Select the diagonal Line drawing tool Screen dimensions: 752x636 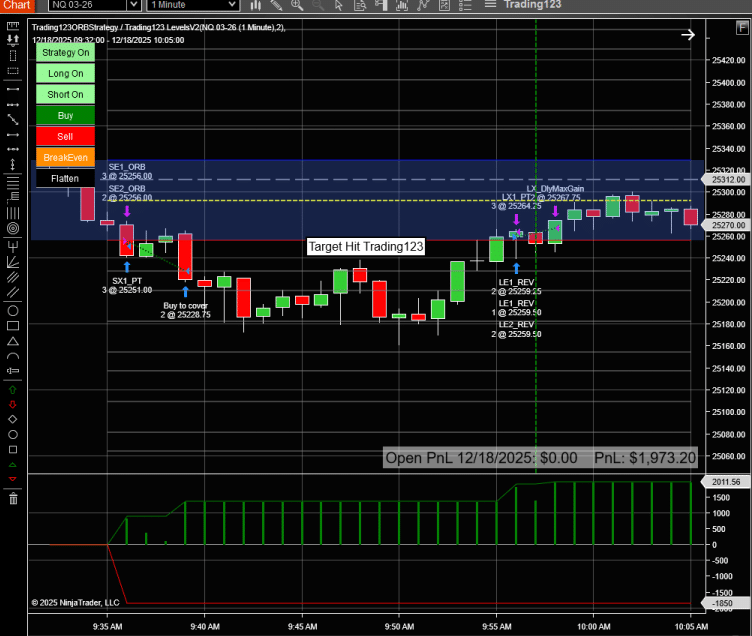(x=13, y=119)
